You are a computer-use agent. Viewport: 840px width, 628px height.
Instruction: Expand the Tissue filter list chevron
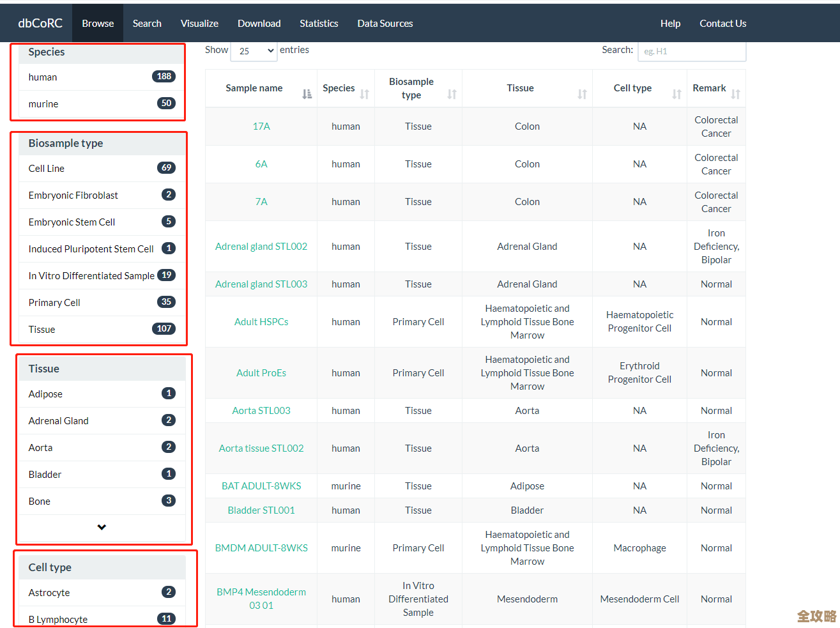[x=102, y=527]
